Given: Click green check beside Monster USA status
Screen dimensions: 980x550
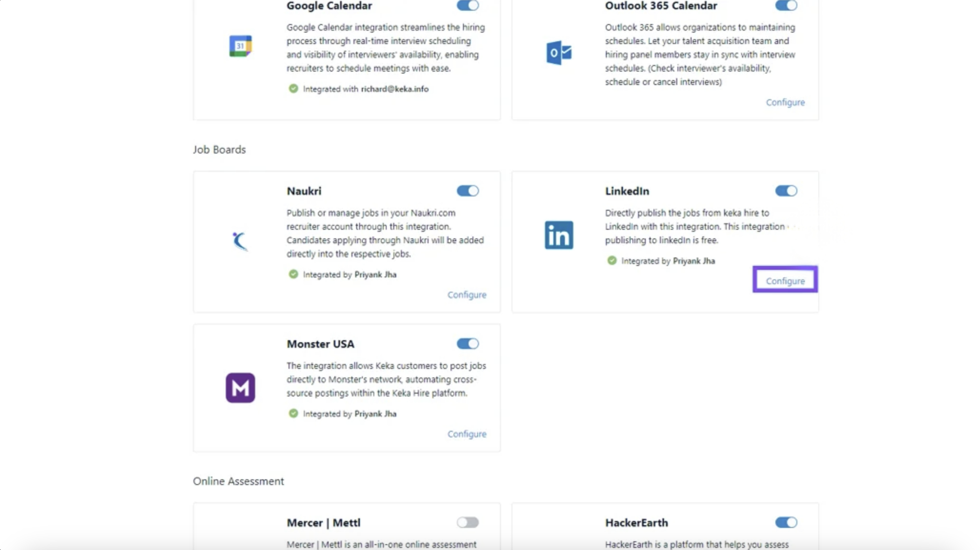Looking at the screenshot, I should [x=293, y=414].
